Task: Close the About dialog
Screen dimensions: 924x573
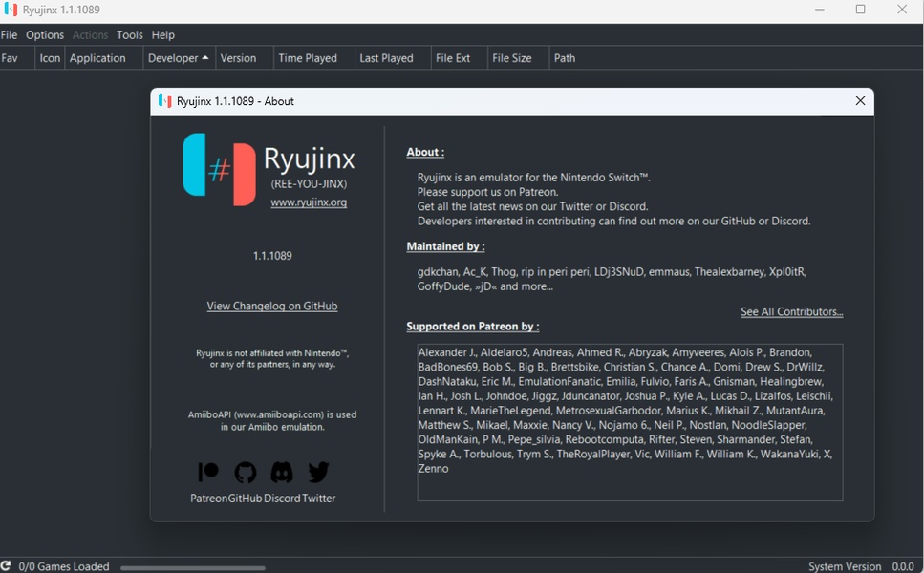Action: click(x=860, y=101)
